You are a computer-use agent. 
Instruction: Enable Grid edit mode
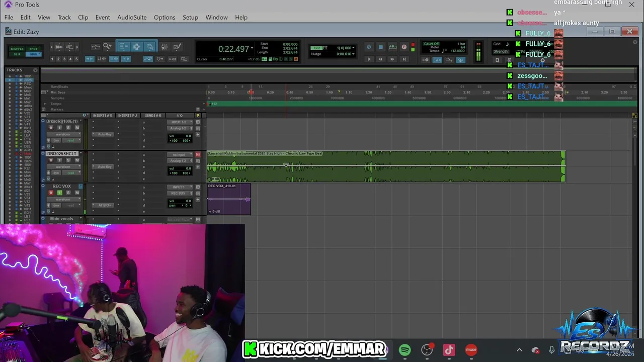coord(33,54)
